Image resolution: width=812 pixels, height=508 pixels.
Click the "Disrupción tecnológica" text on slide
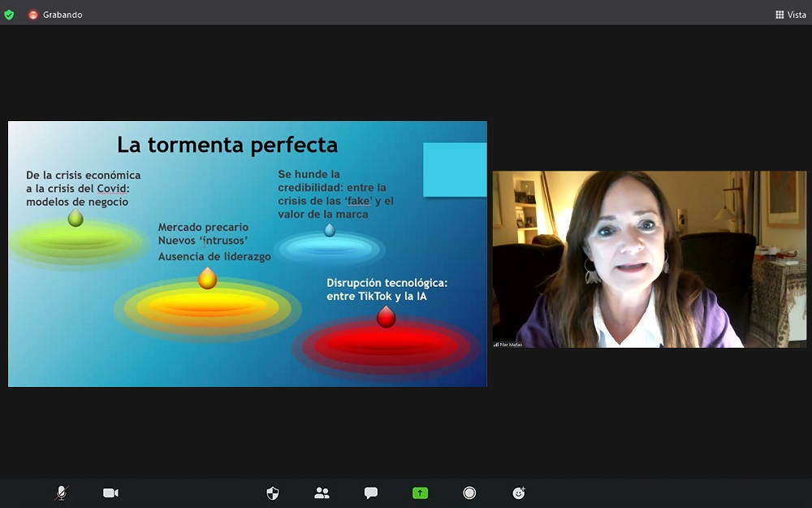coord(387,283)
